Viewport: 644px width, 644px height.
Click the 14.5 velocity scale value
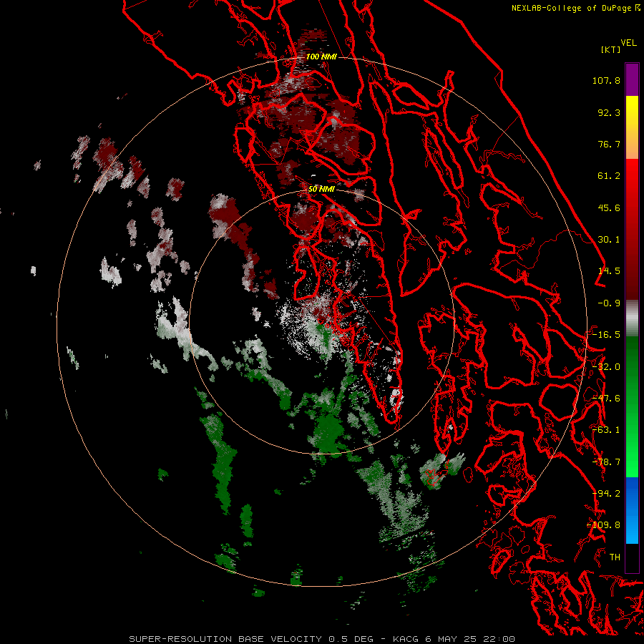609,271
